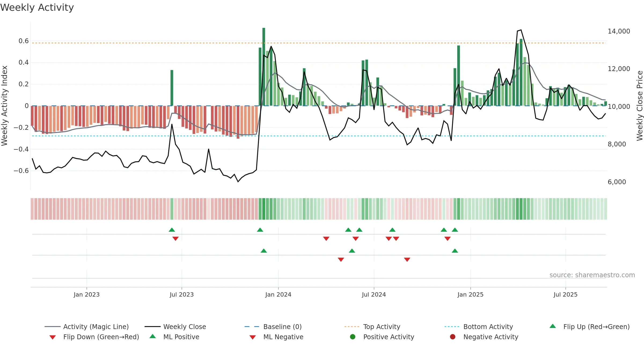Click the −0.6 activity index tick
Screen dimensions: 644x362
point(21,171)
